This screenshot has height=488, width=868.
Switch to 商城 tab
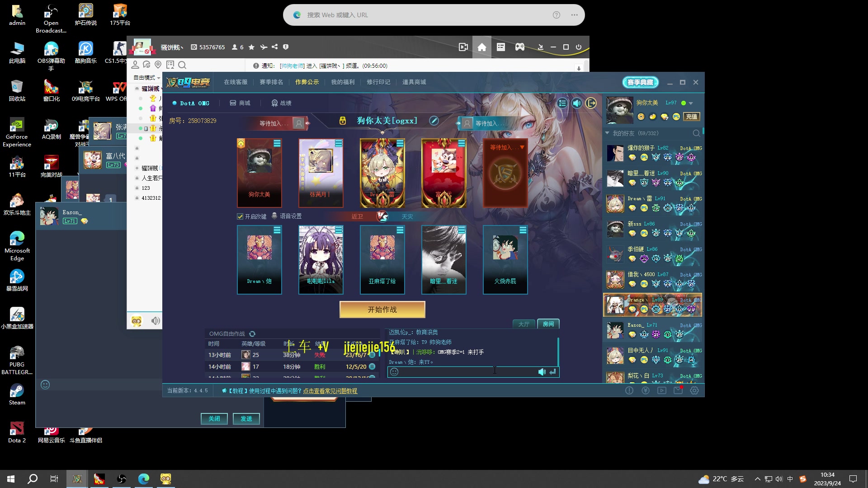(240, 103)
